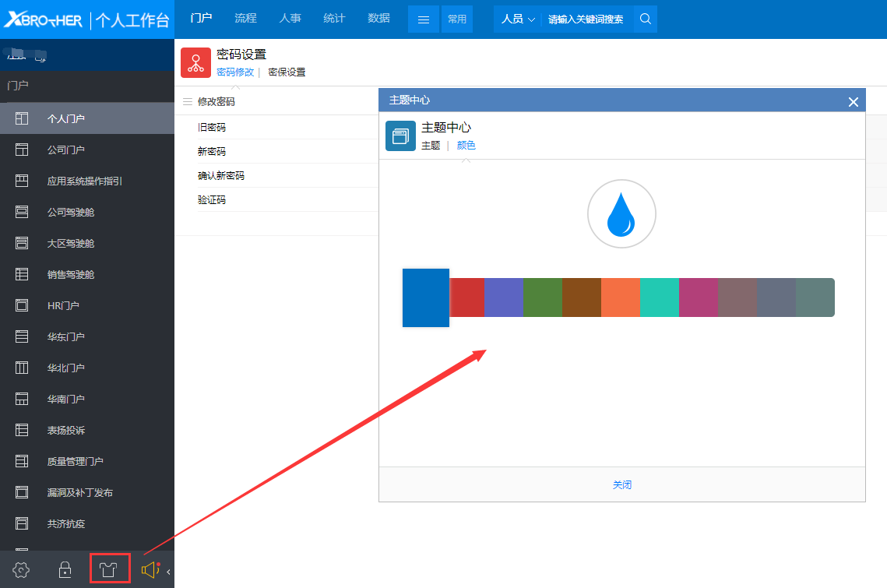
Task: Collapse the sidebar with the chevron arrow
Action: (168, 572)
